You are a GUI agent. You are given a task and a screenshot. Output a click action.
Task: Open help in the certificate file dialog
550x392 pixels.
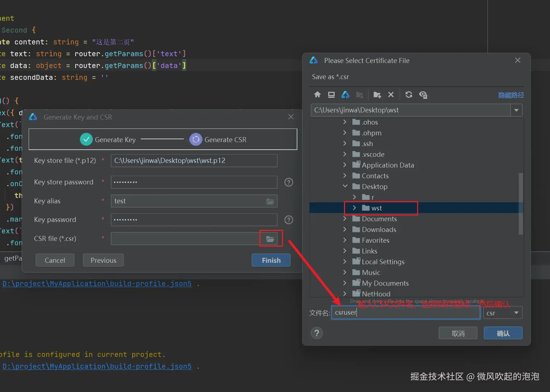317,333
